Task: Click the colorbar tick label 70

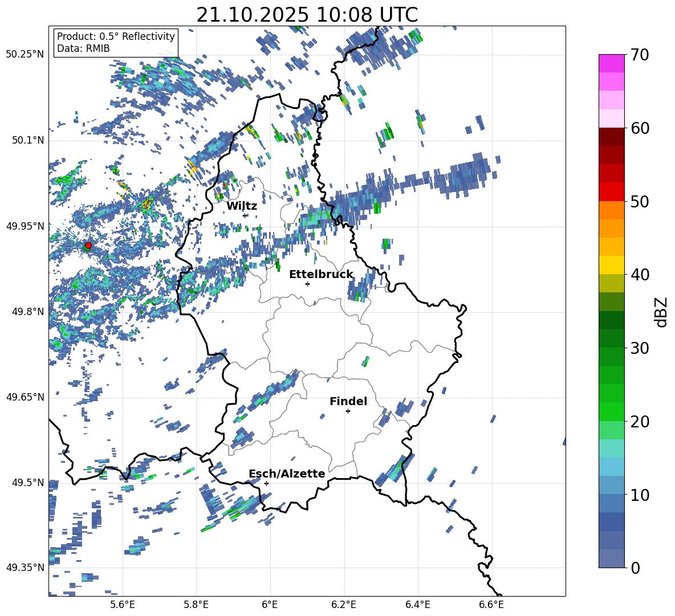Action: tap(640, 55)
